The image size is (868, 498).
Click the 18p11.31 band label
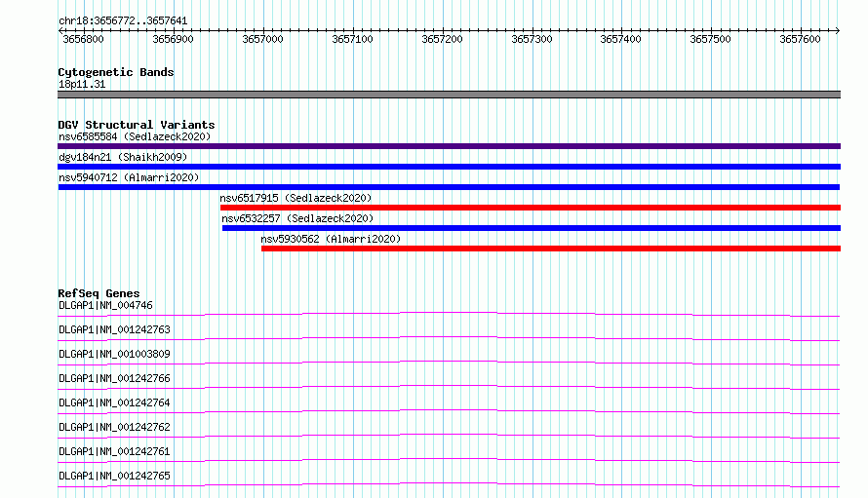[x=82, y=84]
